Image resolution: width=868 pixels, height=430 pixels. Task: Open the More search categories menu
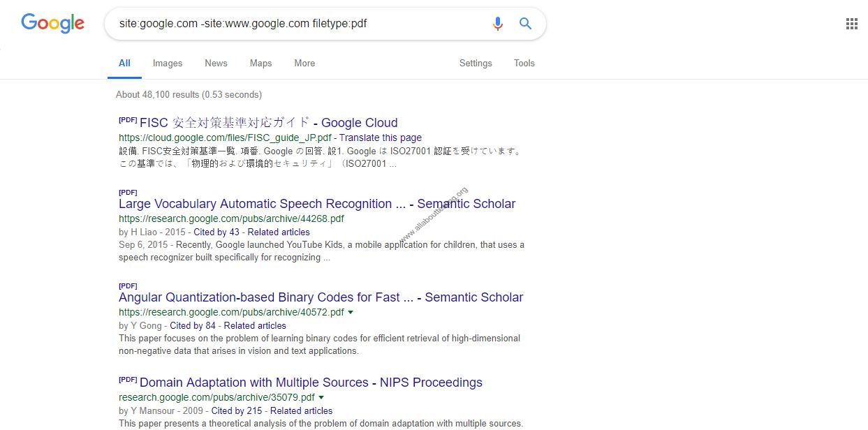(304, 63)
